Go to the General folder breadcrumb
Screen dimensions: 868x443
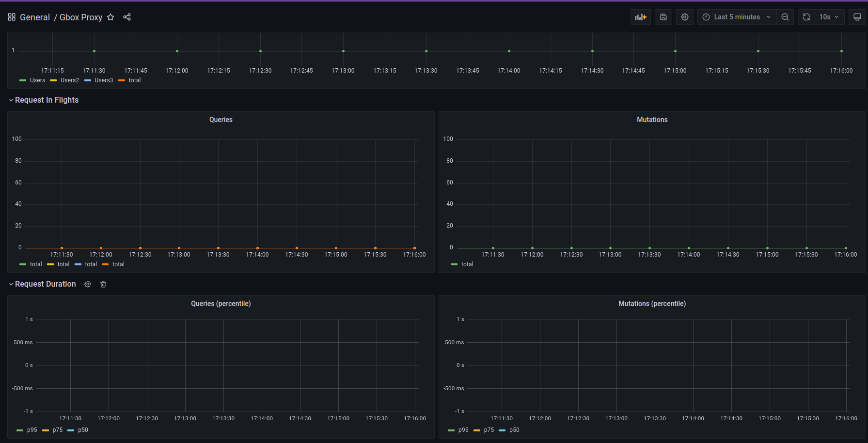click(x=34, y=17)
